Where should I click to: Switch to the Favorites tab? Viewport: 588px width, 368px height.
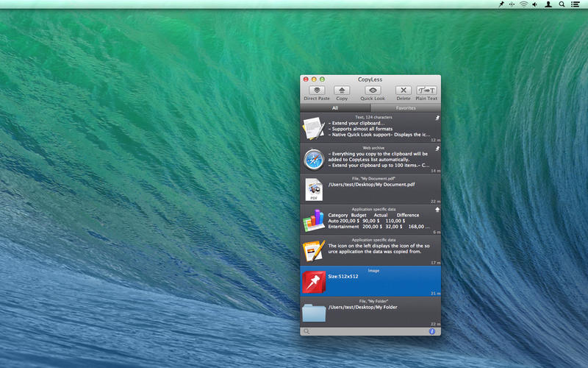(x=406, y=107)
